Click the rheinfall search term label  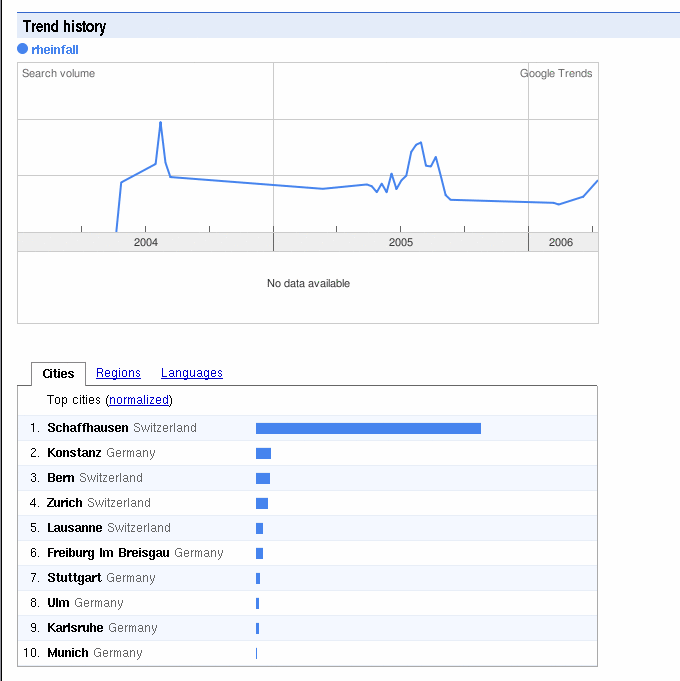[55, 49]
